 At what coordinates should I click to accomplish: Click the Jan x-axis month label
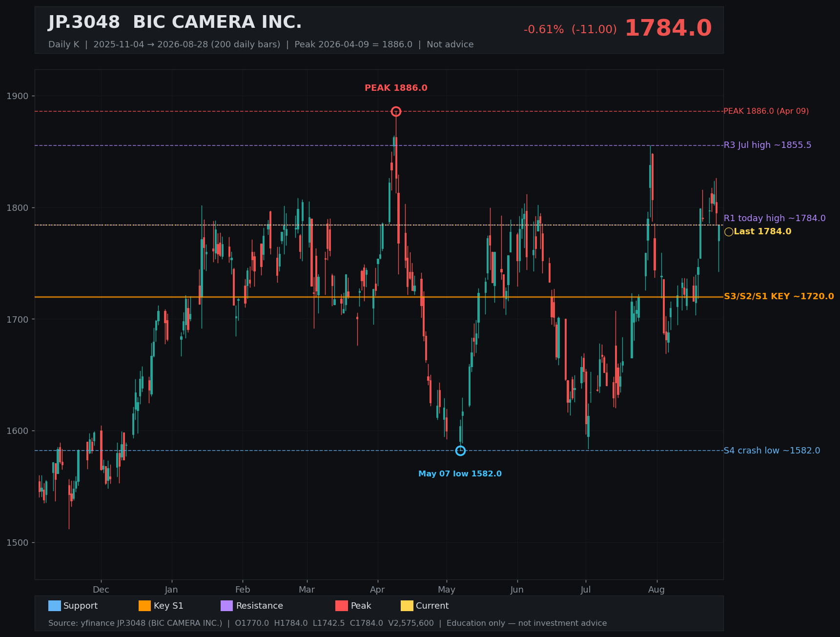coord(171,590)
